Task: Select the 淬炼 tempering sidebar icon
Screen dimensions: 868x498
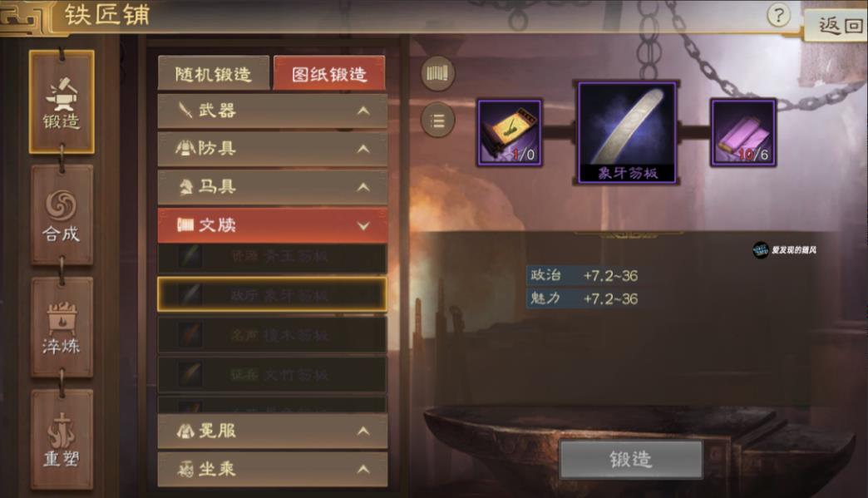Action: [x=62, y=328]
